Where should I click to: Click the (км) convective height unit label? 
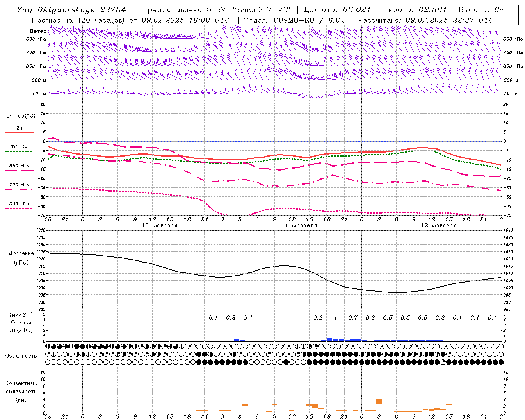(x=21, y=399)
